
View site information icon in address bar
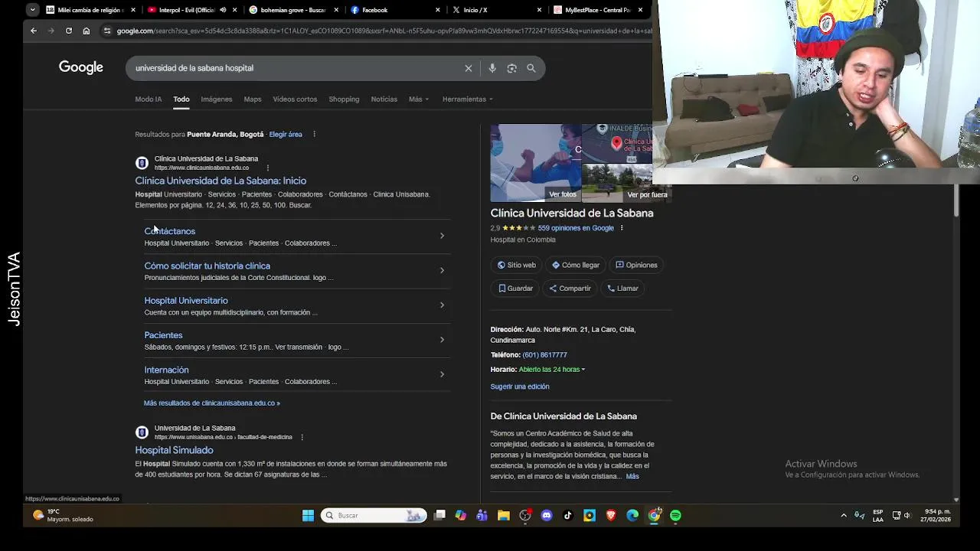coord(107,31)
